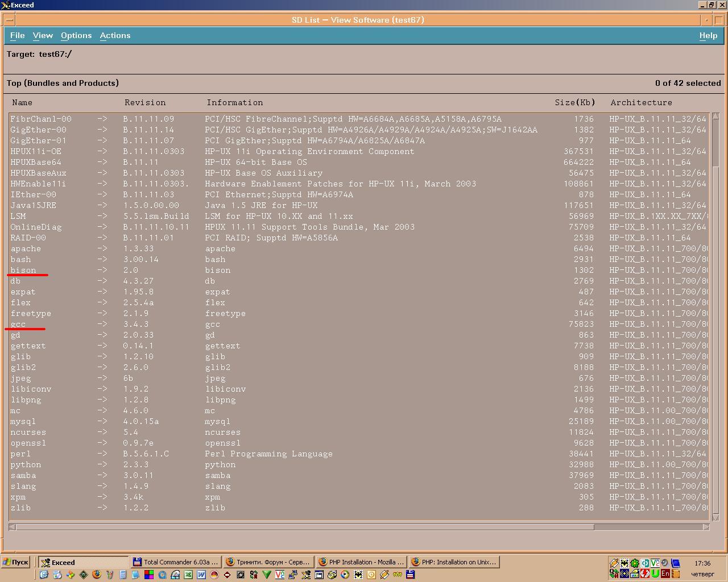Screen dimensions: 728x582
Task: Switch to Total Commander taskbar button
Action: (x=175, y=562)
